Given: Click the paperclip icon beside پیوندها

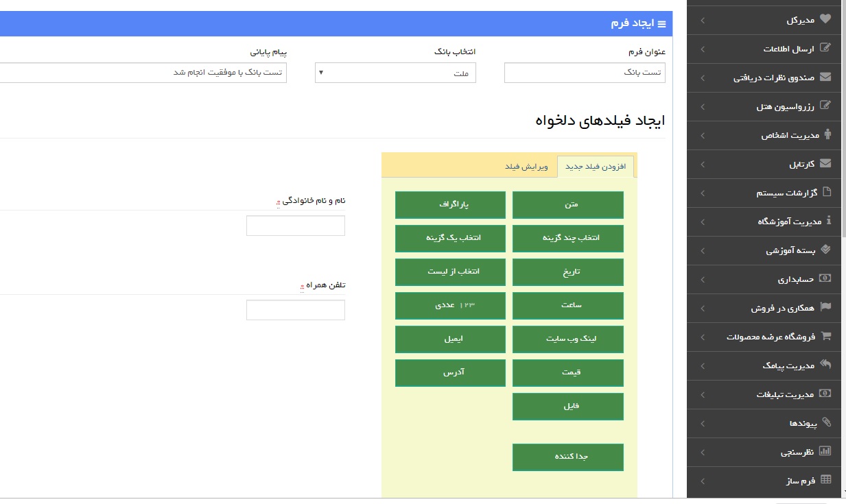Looking at the screenshot, I should 826,423.
